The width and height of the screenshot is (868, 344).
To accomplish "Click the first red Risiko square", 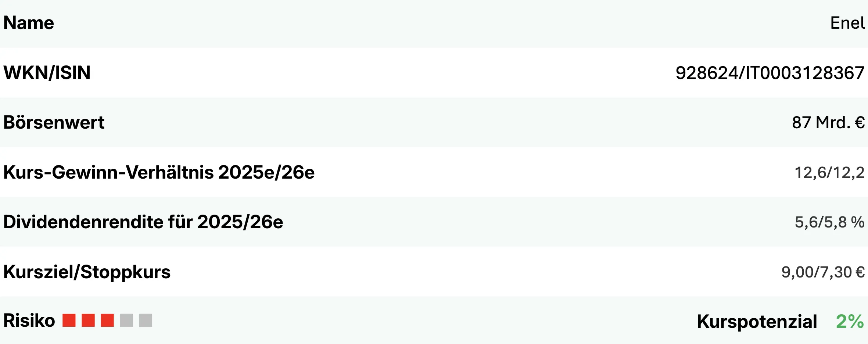I will click(x=69, y=320).
